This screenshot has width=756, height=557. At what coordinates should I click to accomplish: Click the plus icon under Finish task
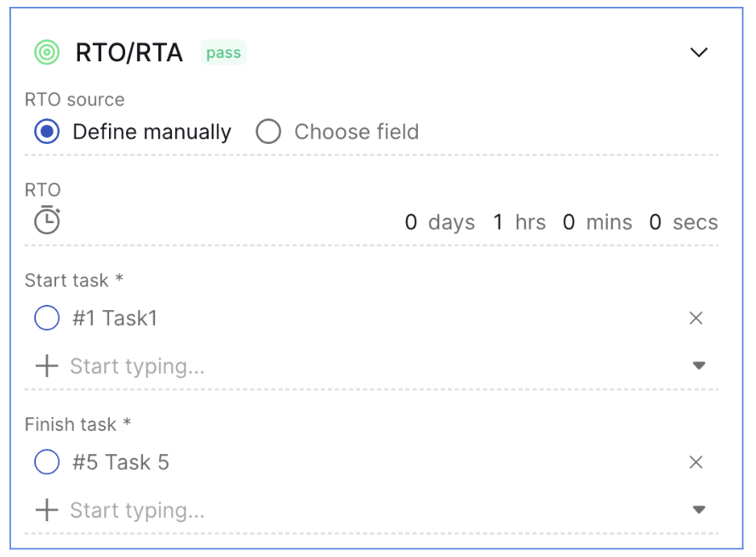tap(47, 510)
